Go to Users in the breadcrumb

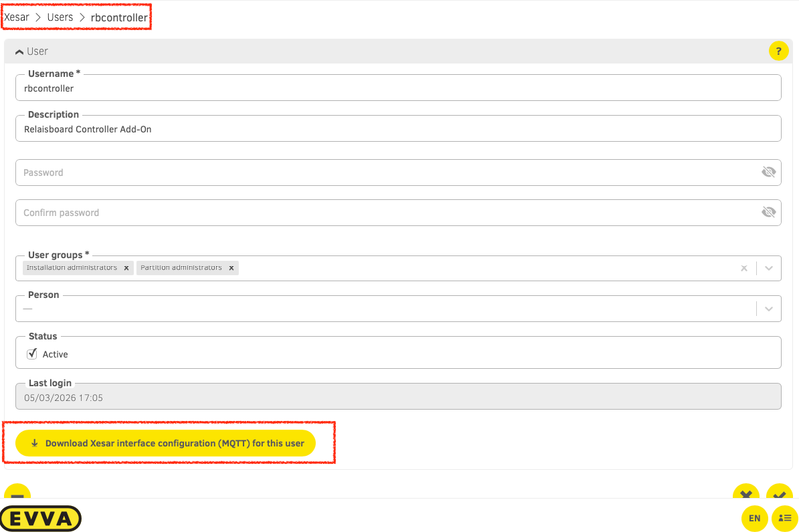tap(60, 17)
